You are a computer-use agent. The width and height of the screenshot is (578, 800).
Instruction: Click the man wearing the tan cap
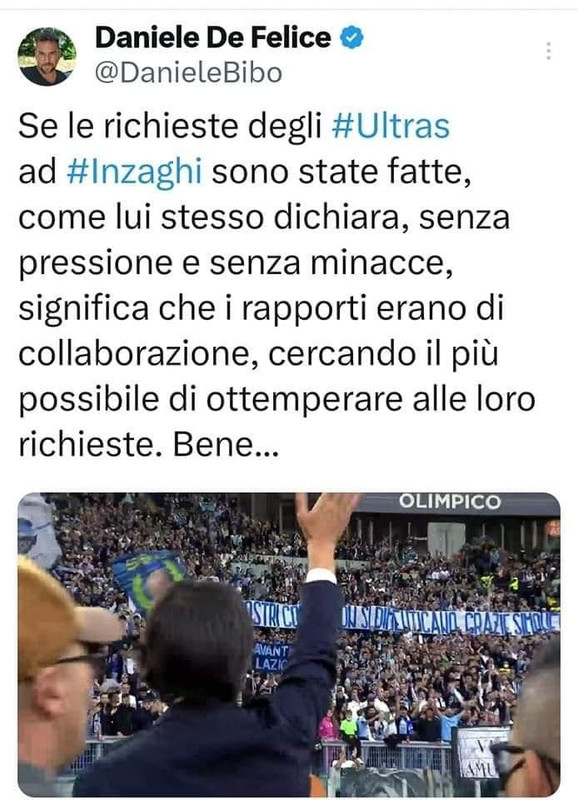point(61,679)
